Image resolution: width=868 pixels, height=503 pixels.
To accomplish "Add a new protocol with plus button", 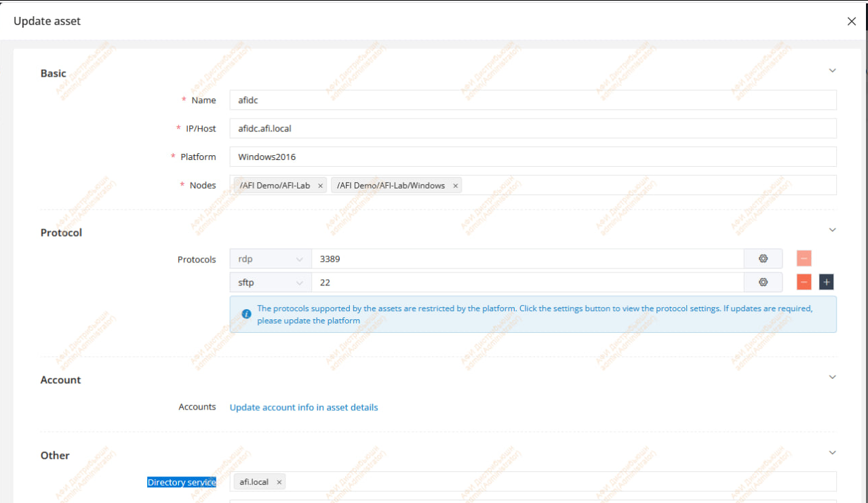I will (826, 282).
